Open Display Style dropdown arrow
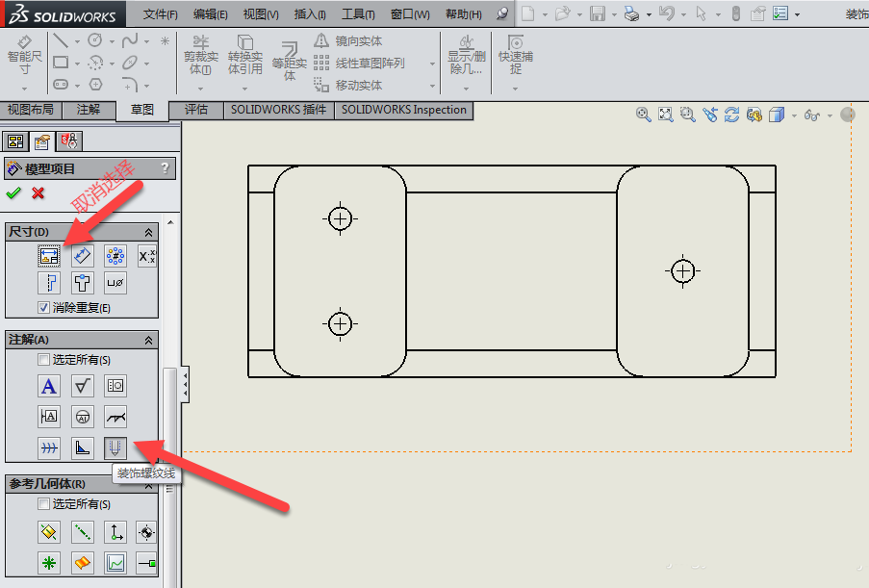 (x=794, y=115)
